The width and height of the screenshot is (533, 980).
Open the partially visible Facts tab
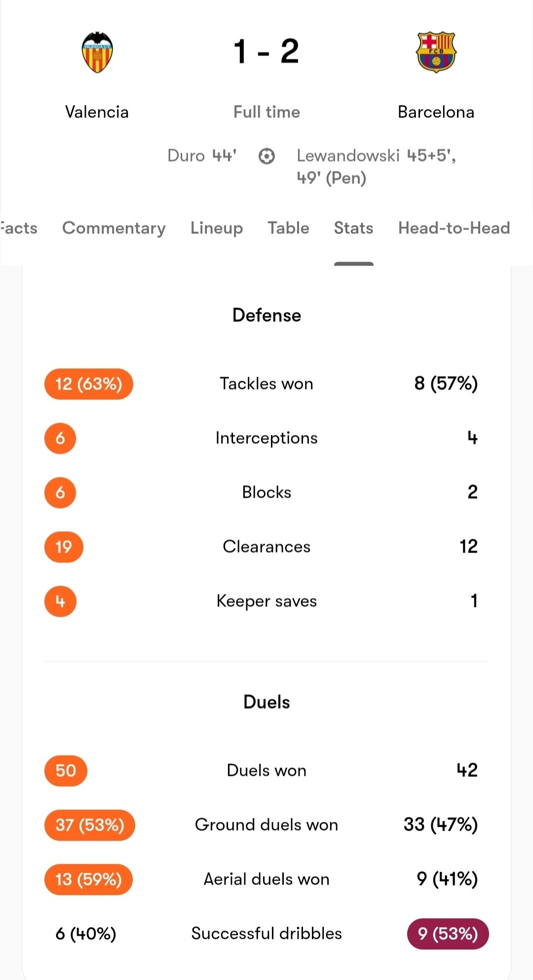coord(19,228)
